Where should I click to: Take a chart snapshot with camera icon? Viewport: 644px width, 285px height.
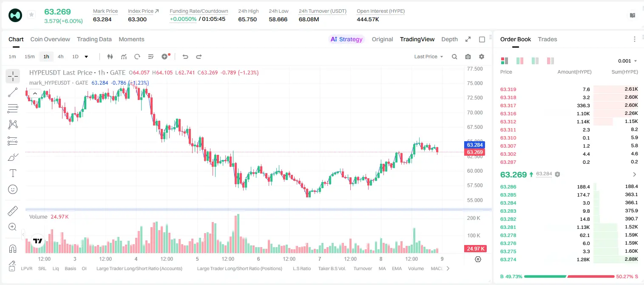point(468,57)
